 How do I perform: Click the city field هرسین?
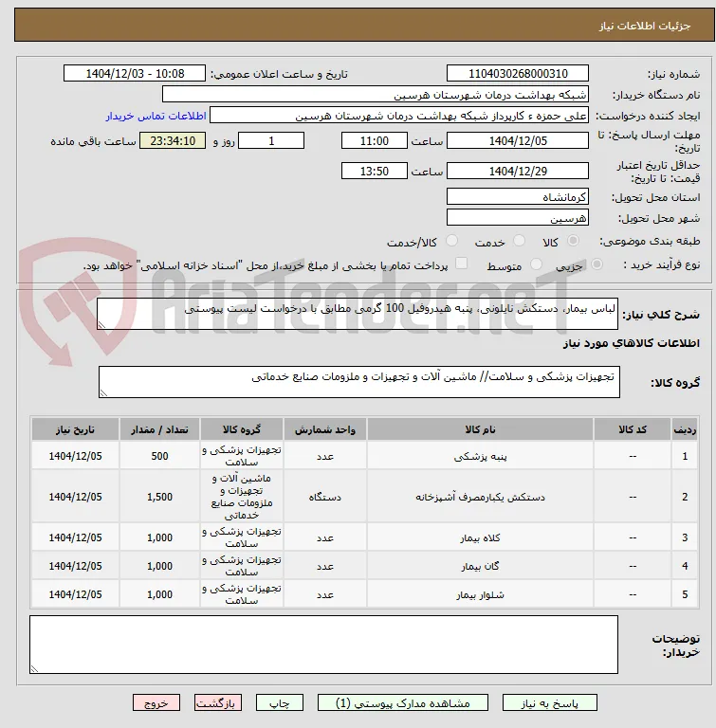(518, 217)
